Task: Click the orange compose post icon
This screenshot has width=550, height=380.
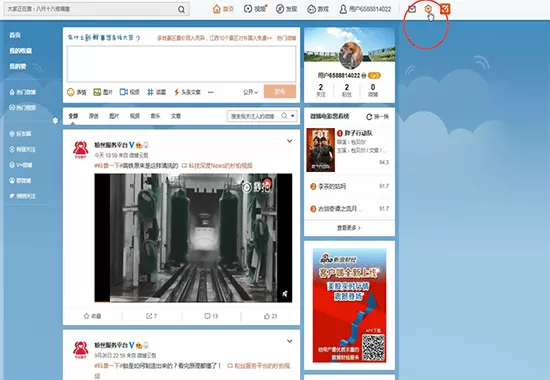Action: pos(445,9)
